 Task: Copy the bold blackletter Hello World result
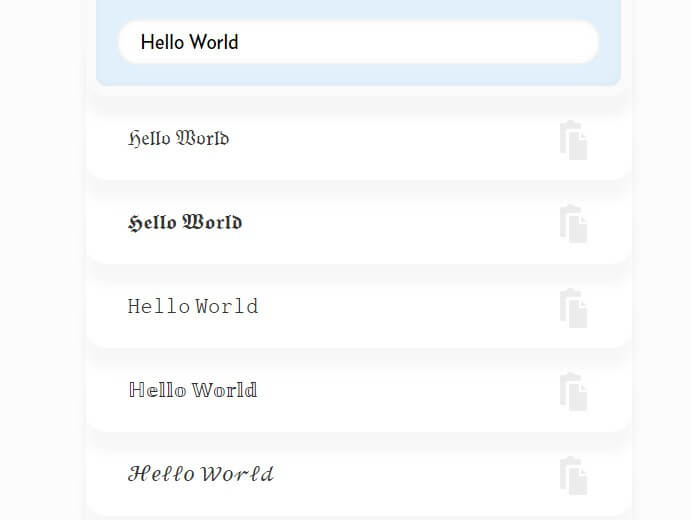(573, 224)
